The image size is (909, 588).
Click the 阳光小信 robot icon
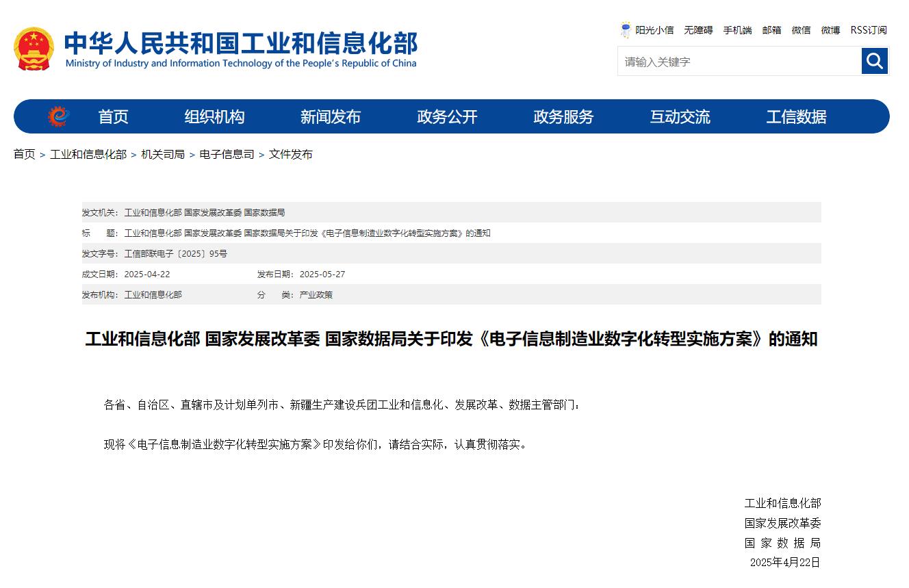click(x=626, y=30)
